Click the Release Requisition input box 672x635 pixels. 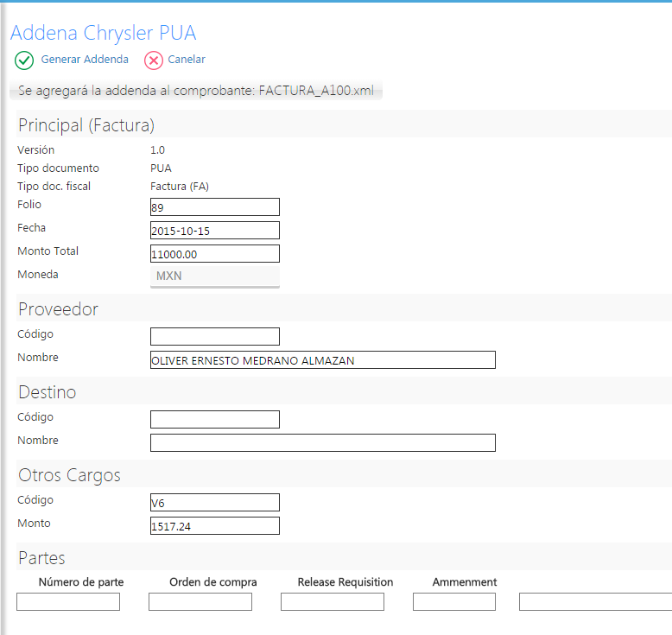click(x=333, y=601)
